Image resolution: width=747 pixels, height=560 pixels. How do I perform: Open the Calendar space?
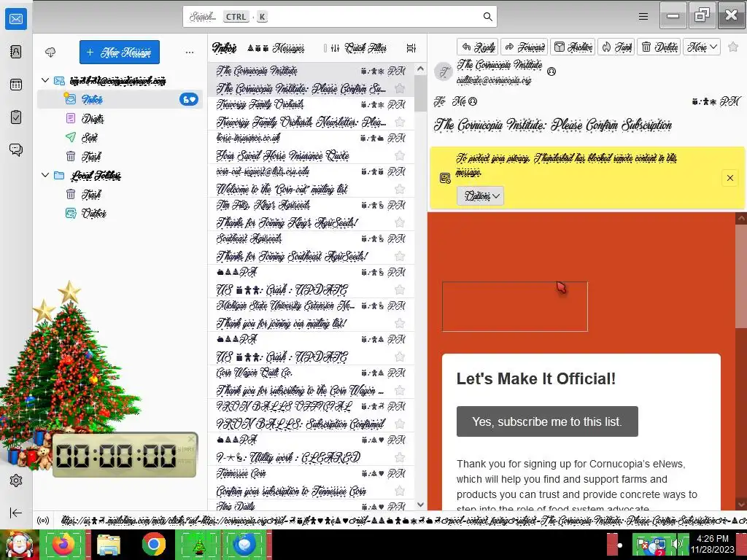coord(16,85)
